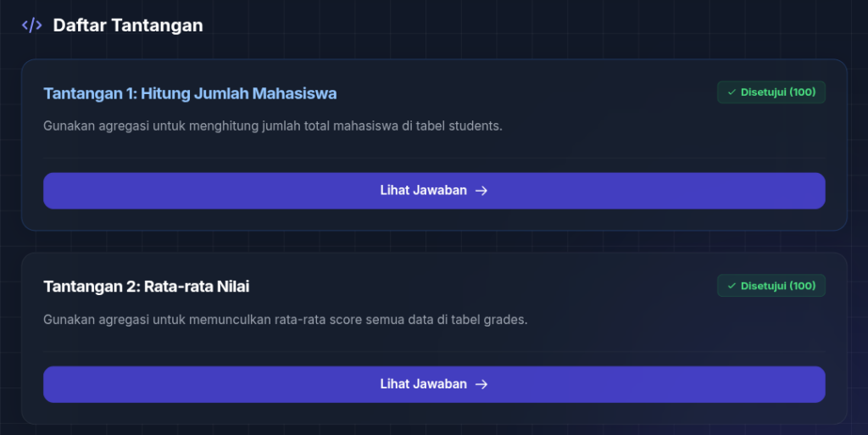
Task: Click the arrow icon in Tantangan 1 Lihat Jawaban
Action: (481, 191)
